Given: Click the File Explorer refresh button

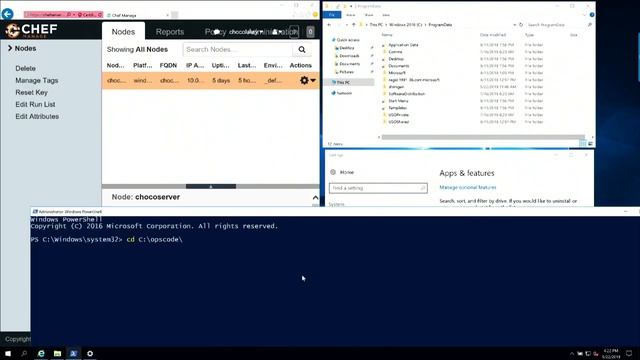Looking at the screenshot, I should pyautogui.click(x=521, y=25).
